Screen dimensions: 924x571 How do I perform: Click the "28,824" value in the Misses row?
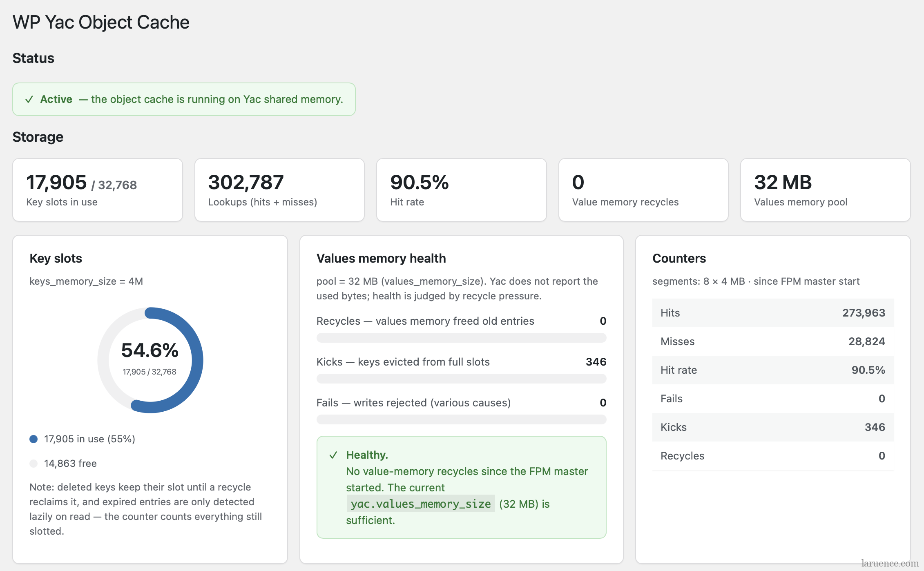[x=867, y=341]
